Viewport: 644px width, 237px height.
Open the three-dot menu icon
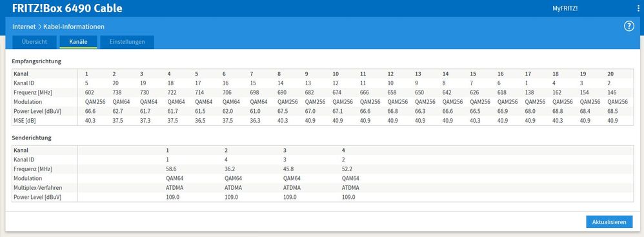tap(638, 8)
